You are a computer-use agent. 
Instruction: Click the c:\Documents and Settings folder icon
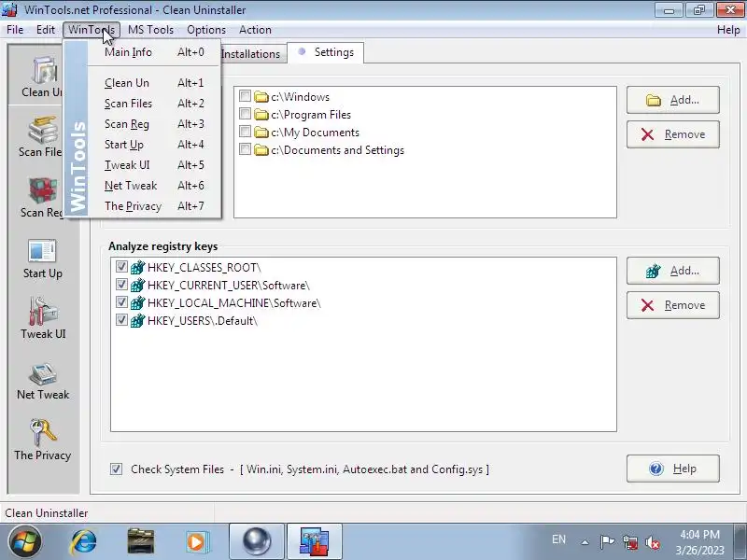(261, 150)
